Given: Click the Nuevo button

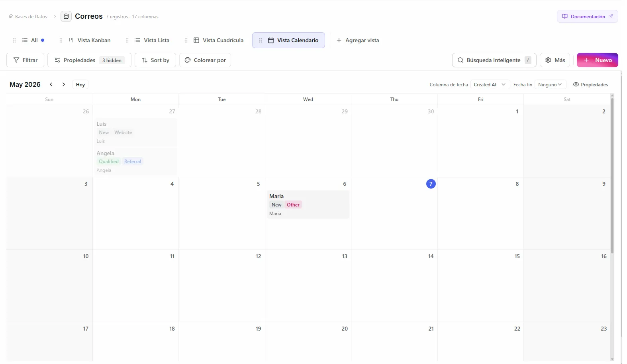Looking at the screenshot, I should tap(598, 60).
